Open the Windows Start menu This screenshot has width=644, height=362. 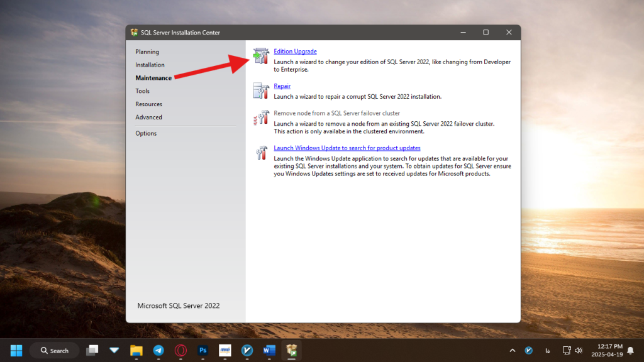[16, 351]
